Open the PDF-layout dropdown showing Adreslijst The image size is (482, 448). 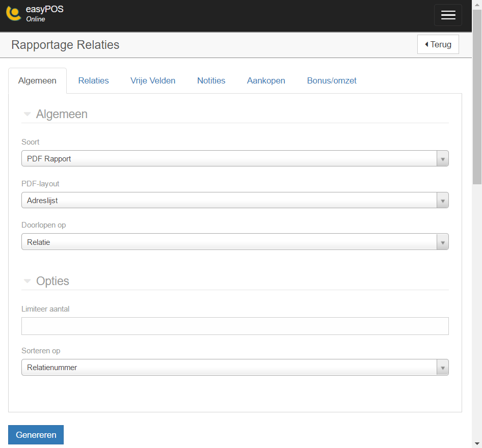tap(235, 200)
